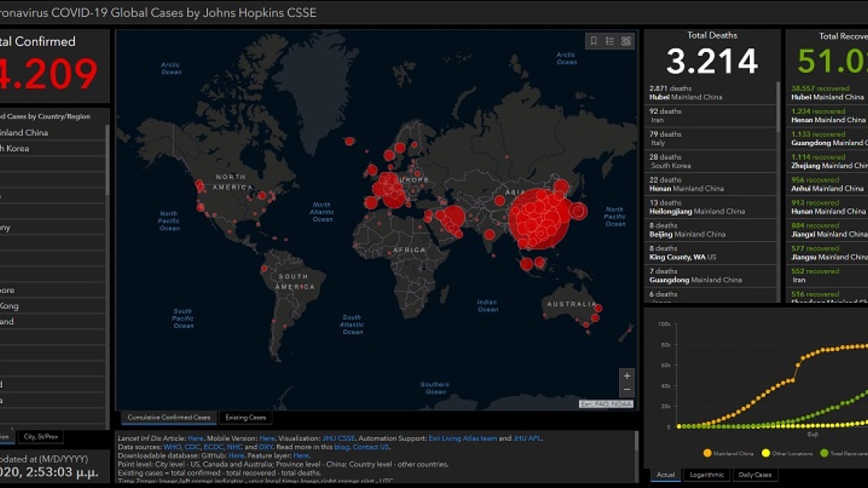Zoom out with the map minus button
The height and width of the screenshot is (488, 868).
coord(626,390)
